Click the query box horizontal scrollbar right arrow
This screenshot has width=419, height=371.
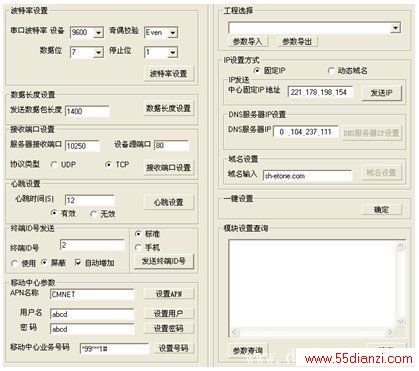pos(389,332)
